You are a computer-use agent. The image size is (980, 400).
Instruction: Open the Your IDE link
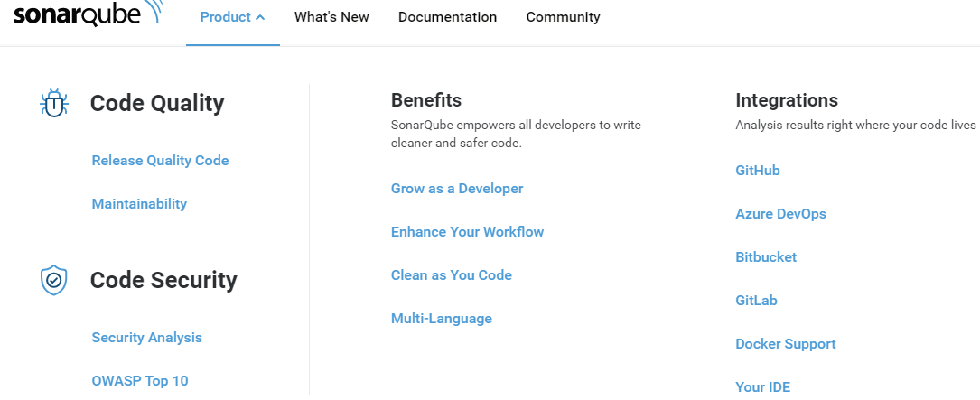(763, 386)
